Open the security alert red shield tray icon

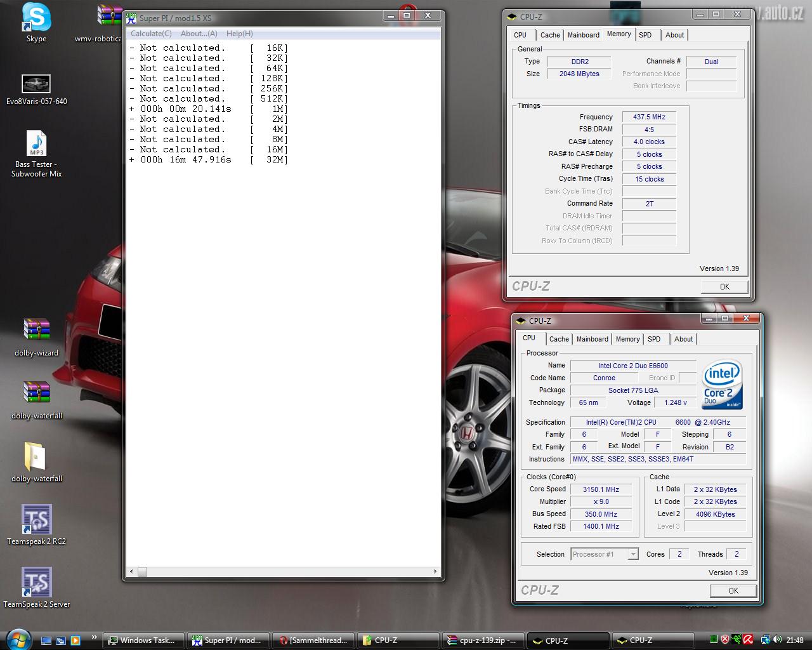click(x=725, y=640)
